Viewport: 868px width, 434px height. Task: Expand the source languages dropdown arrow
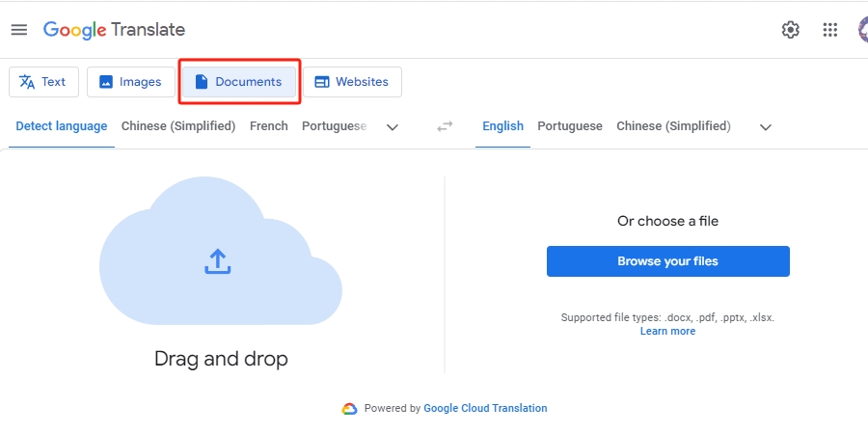click(x=393, y=127)
